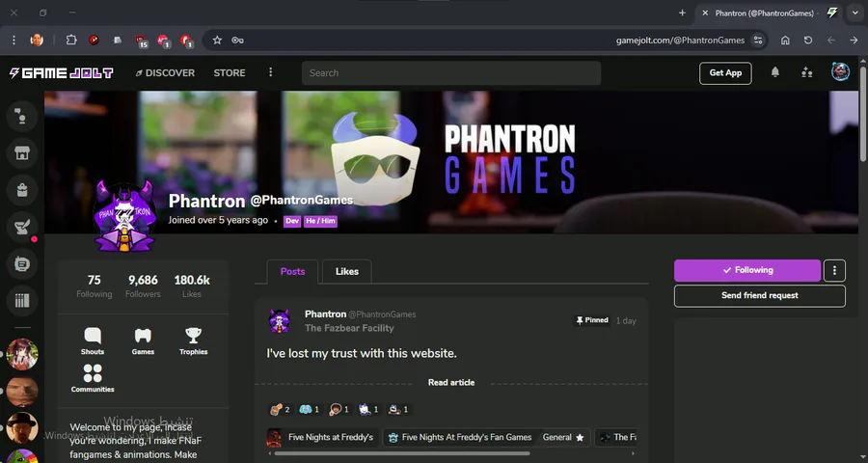Open the 9,686 Followers count
The image size is (868, 463).
tap(143, 286)
